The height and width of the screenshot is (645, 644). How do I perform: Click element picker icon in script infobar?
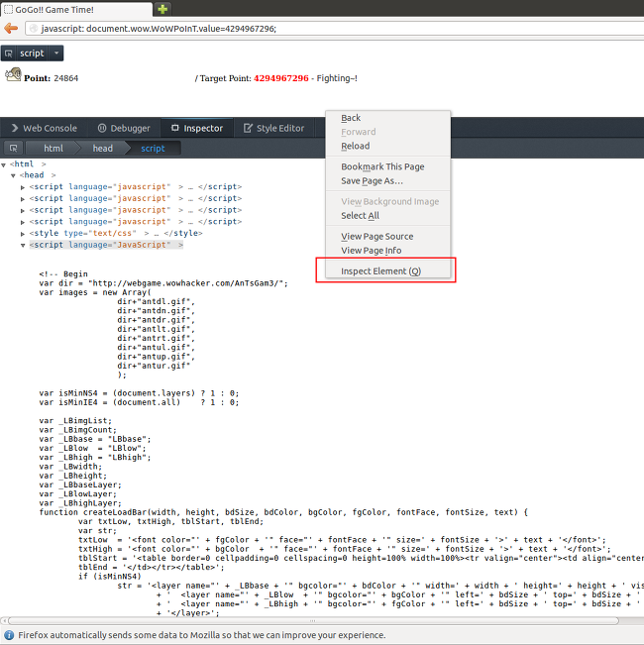coord(9,54)
